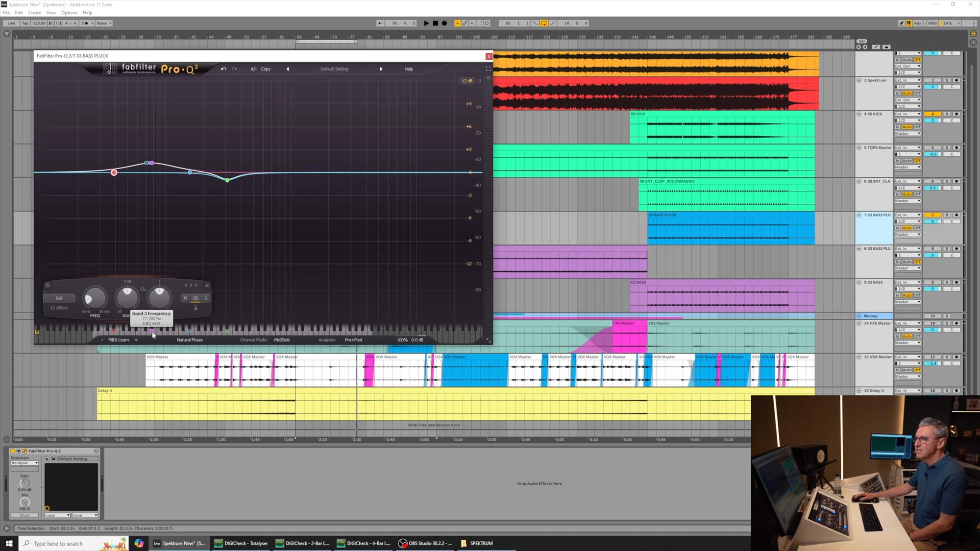Toggle the piano display keyboard icon
This screenshot has height=551, width=980.
click(37, 332)
